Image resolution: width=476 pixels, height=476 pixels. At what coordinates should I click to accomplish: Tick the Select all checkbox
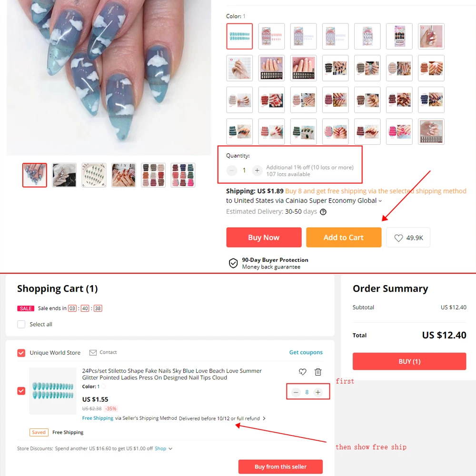click(21, 324)
